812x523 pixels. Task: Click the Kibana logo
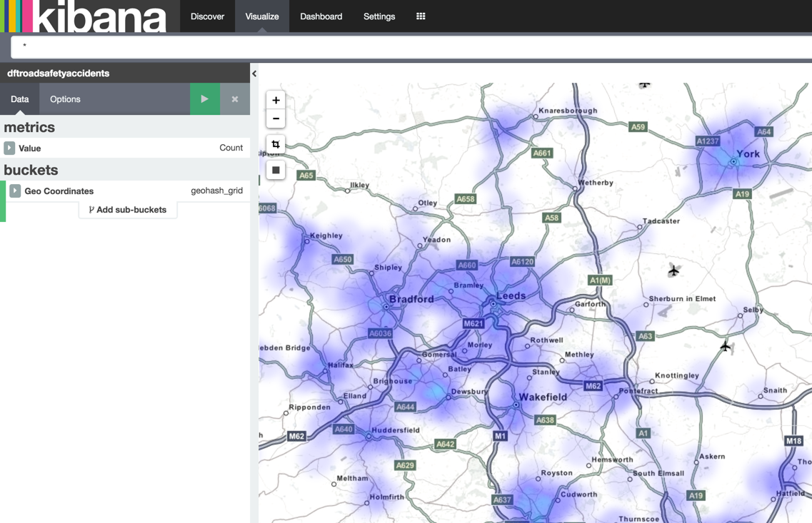(86, 16)
